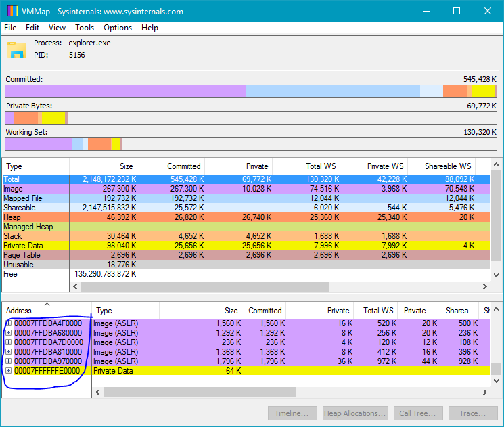
Task: Sort summary by Private column header
Action: pos(239,166)
